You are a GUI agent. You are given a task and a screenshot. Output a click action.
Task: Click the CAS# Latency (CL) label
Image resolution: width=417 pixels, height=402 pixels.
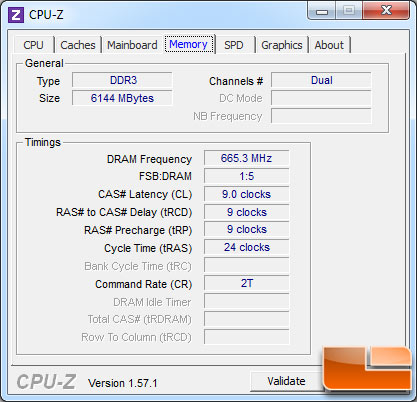[145, 194]
